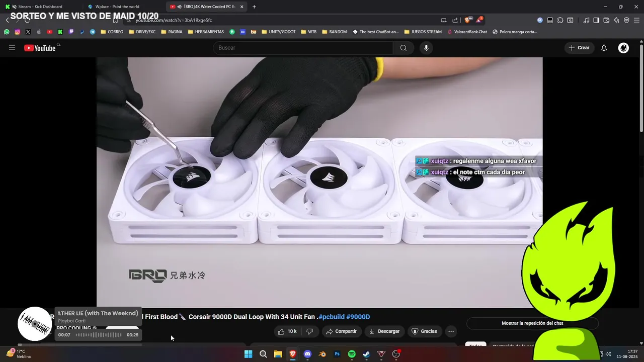Toggle the browser sidebar panel
Viewport: 644px width, 362px height.
(x=596, y=20)
